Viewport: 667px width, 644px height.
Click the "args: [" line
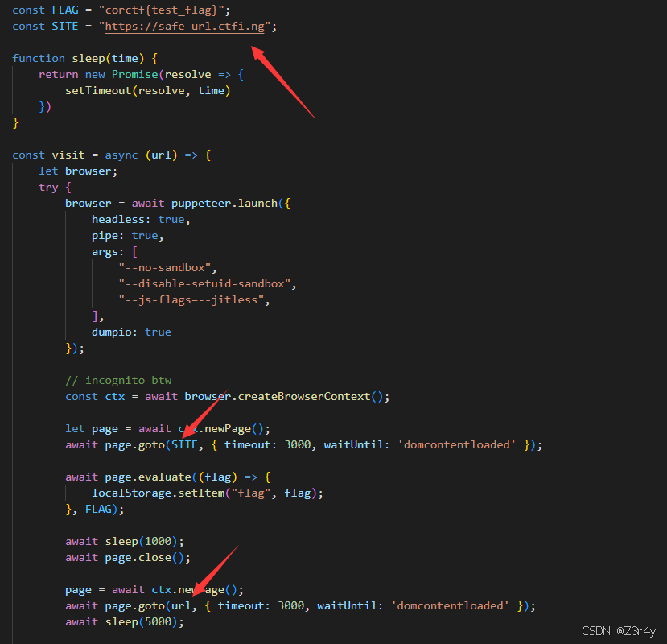[114, 252]
